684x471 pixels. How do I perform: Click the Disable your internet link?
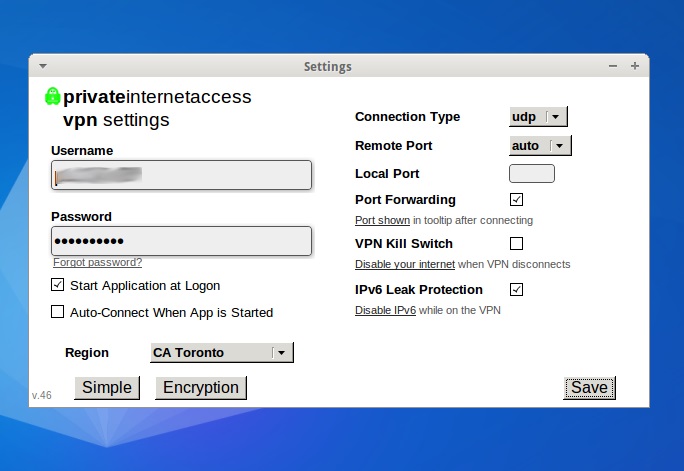(x=405, y=264)
